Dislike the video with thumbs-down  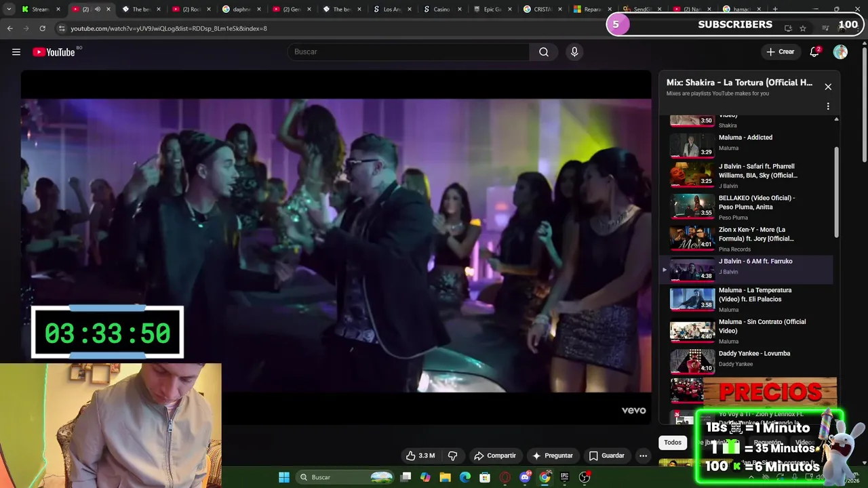tap(452, 455)
